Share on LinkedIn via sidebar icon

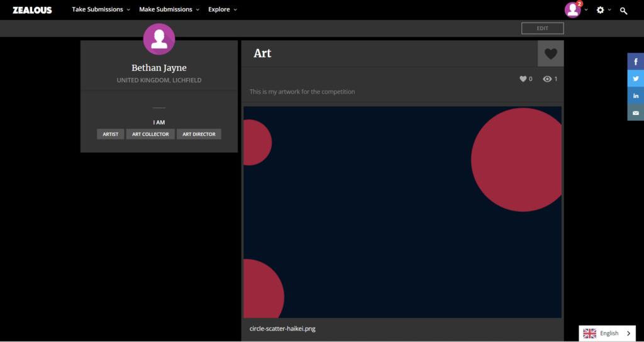(636, 96)
